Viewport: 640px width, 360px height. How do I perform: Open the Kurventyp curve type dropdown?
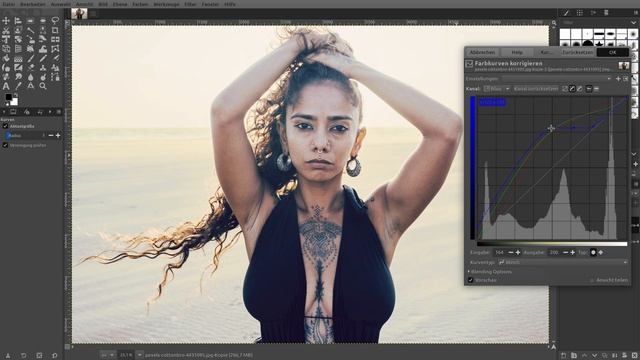[x=562, y=262]
